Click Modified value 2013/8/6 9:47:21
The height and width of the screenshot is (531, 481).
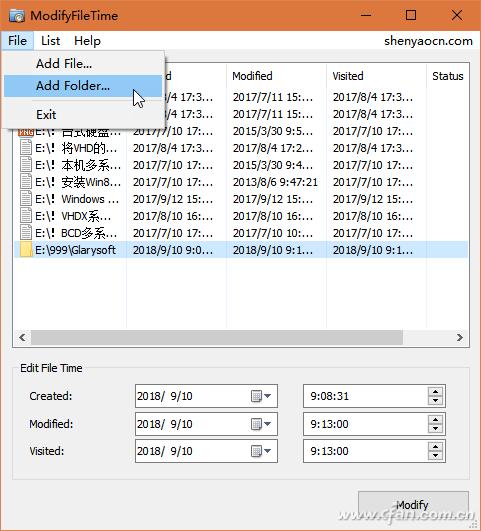pos(275,182)
